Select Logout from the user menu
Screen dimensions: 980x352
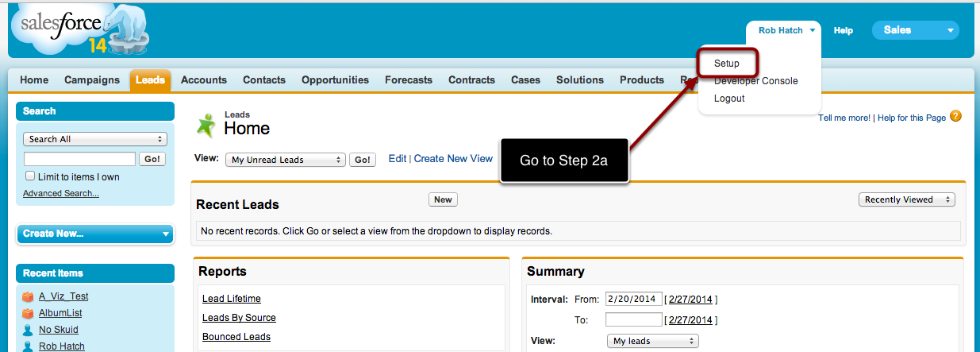(x=729, y=99)
